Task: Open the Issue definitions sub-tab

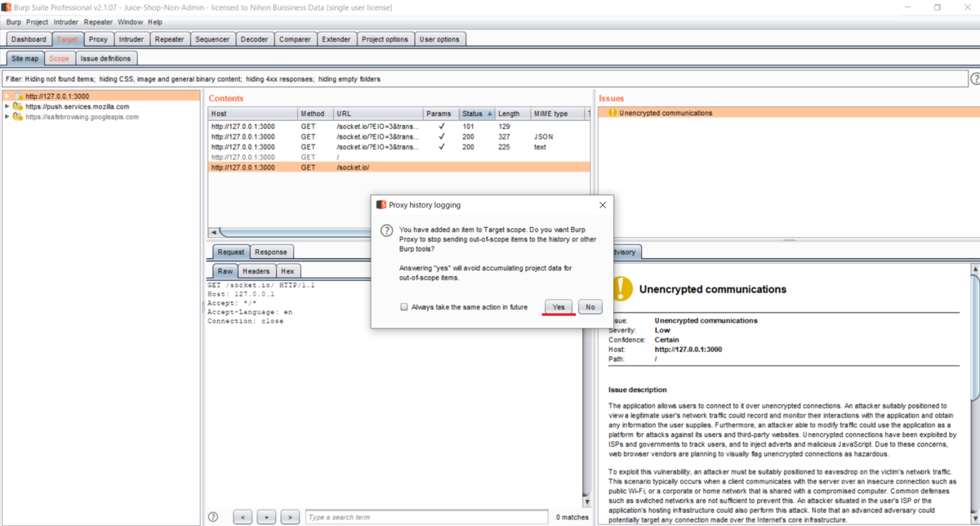Action: (x=105, y=59)
